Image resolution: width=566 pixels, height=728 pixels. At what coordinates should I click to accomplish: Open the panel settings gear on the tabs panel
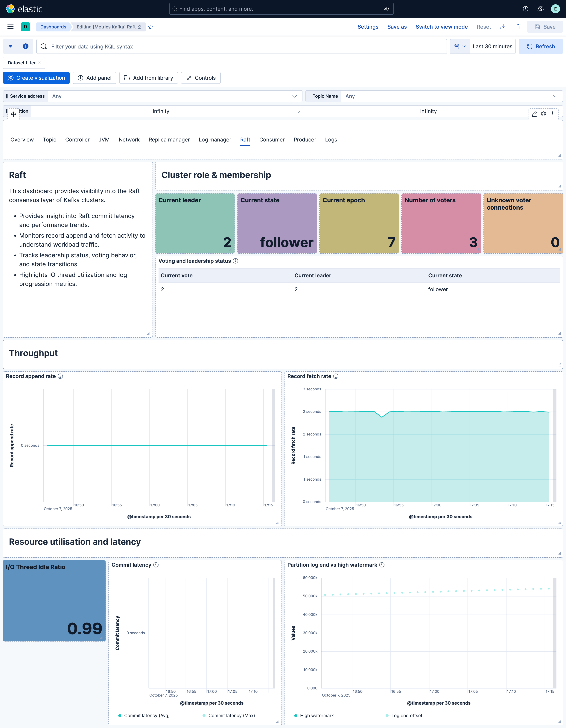[x=544, y=114]
